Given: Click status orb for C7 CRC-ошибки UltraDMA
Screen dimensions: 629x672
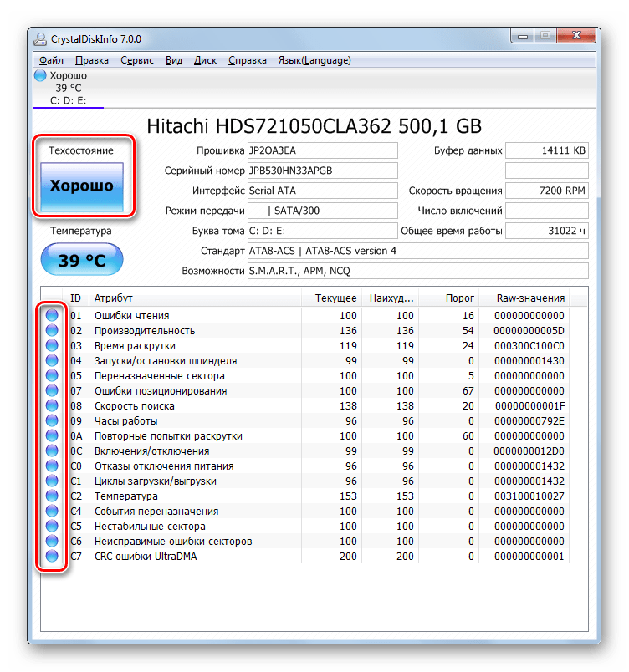Looking at the screenshot, I should point(52,556).
